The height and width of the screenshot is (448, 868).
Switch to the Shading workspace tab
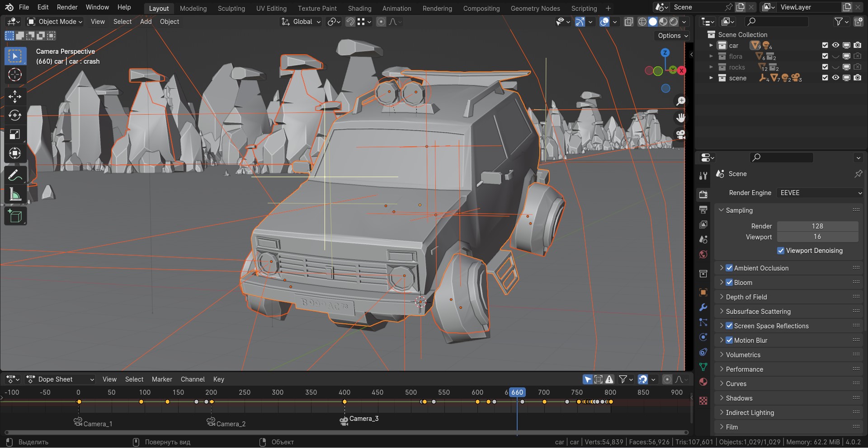[x=359, y=8]
